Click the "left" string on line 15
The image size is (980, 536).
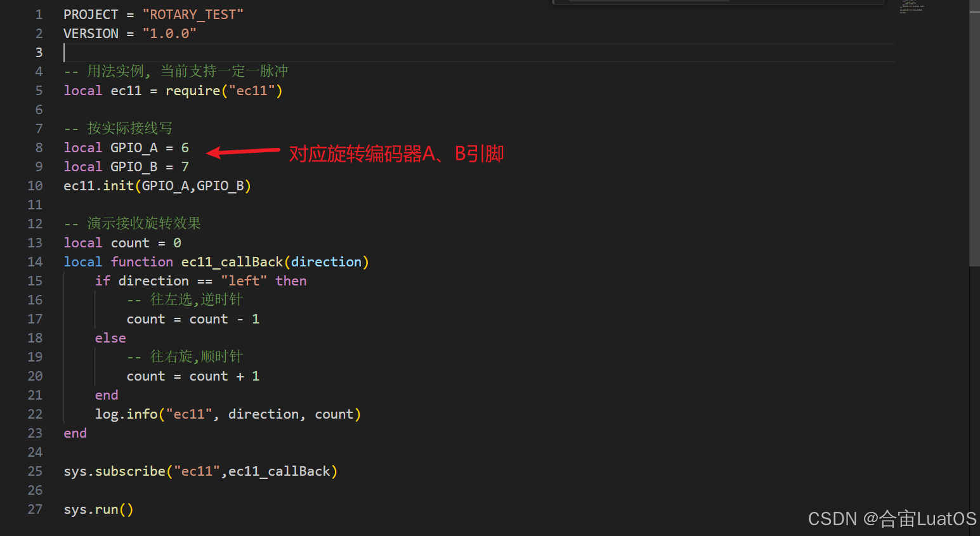coord(244,281)
